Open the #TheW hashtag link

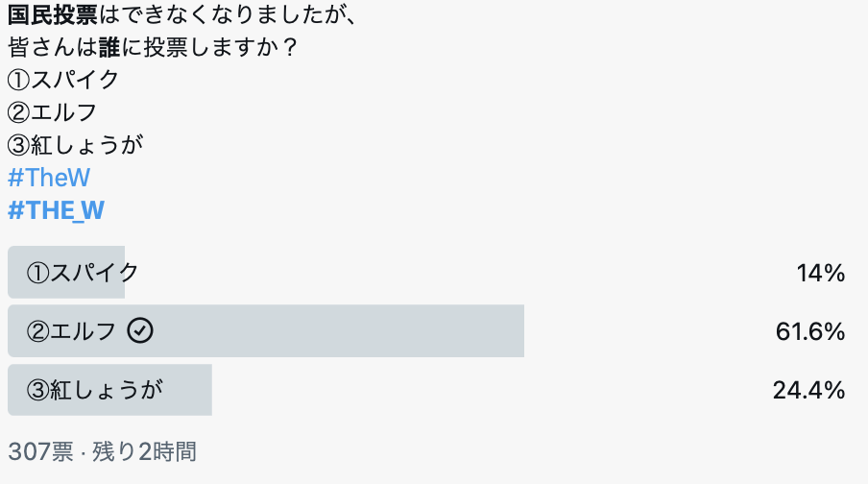click(x=49, y=178)
